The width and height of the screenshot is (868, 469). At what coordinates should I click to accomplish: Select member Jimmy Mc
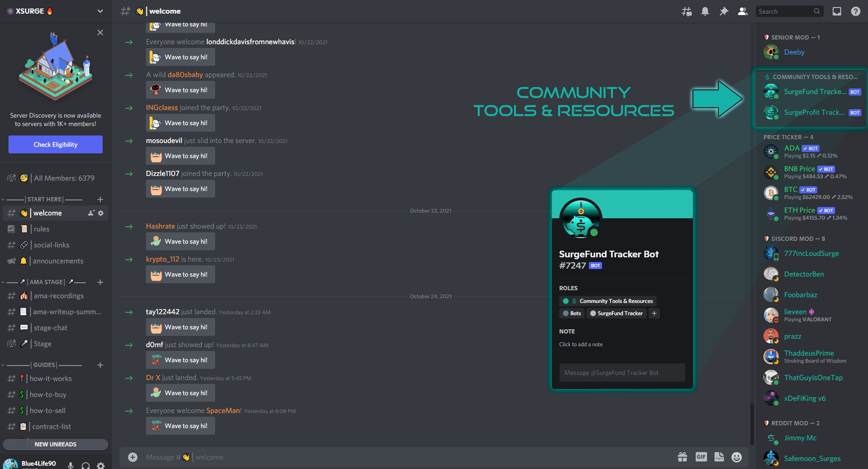pos(811,438)
